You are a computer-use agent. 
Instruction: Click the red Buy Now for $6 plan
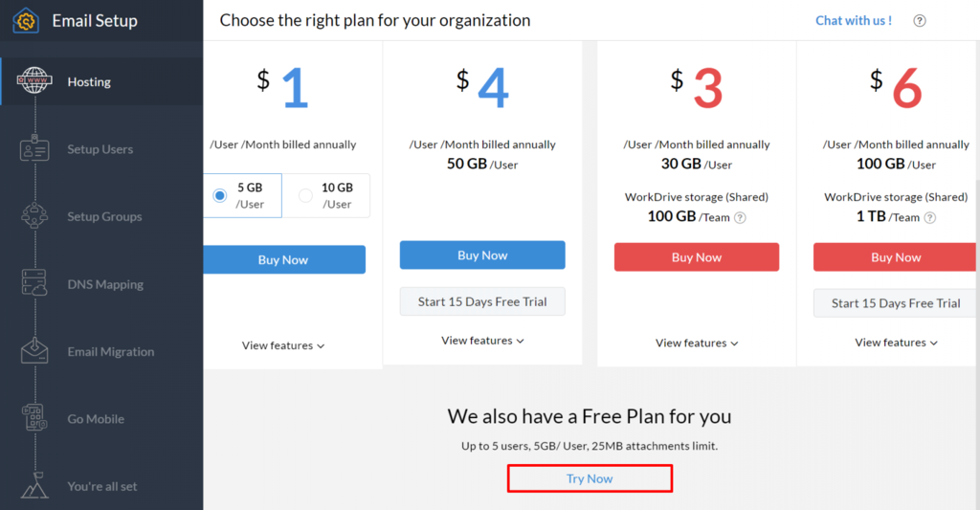[896, 257]
